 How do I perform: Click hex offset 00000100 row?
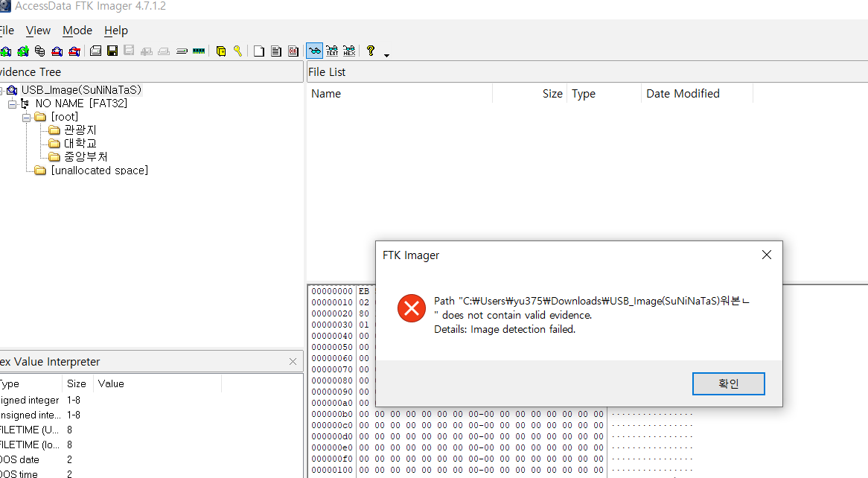[331, 470]
